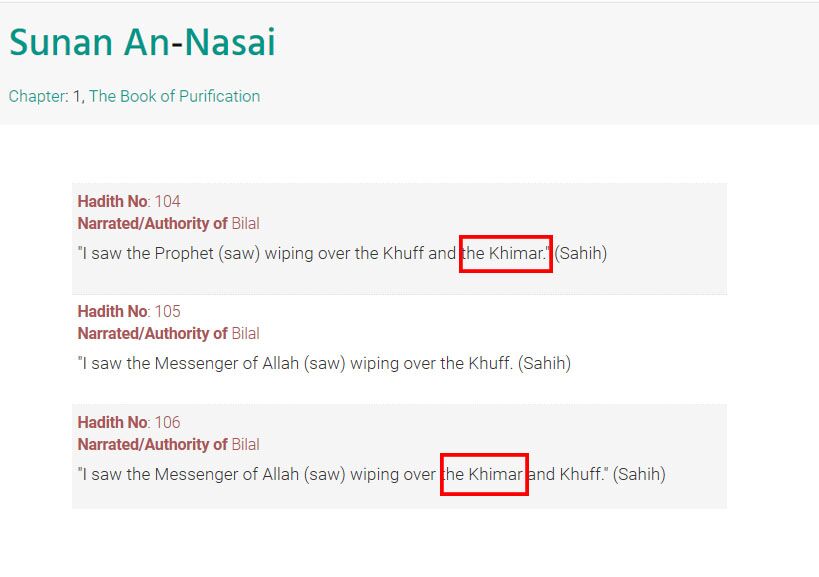Click narrator Bilal under Hadith 106
819x577 pixels.
click(x=245, y=444)
